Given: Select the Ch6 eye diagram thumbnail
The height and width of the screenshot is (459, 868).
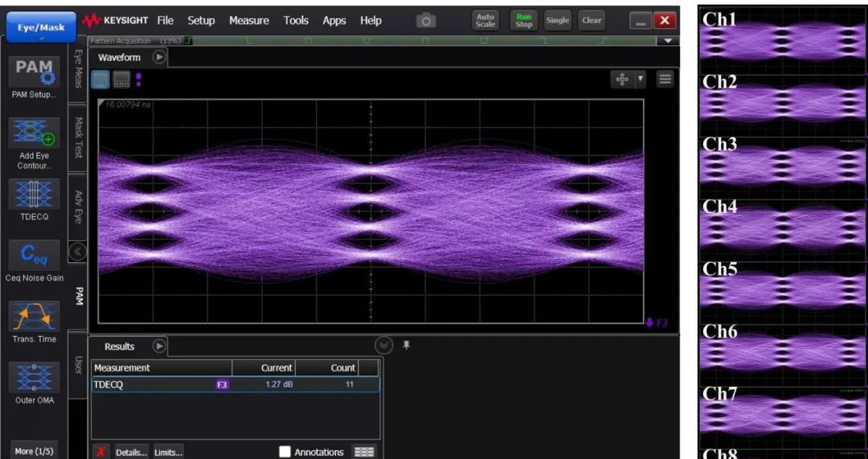Looking at the screenshot, I should click(x=783, y=354).
